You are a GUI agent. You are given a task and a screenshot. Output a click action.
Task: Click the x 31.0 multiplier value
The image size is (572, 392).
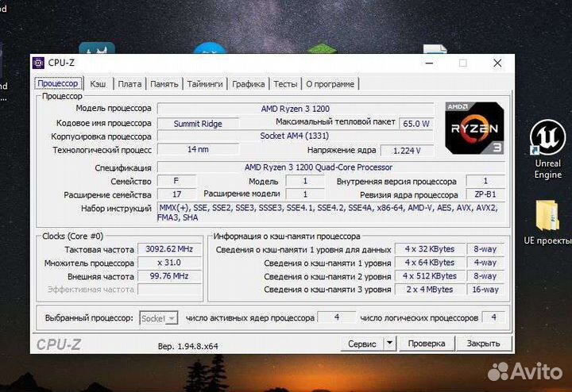[169, 263]
